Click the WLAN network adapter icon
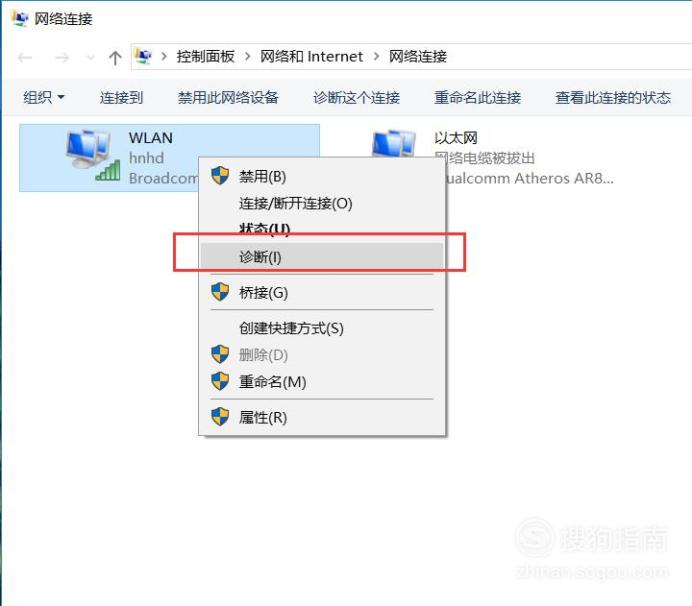The image size is (692, 606). (93, 155)
